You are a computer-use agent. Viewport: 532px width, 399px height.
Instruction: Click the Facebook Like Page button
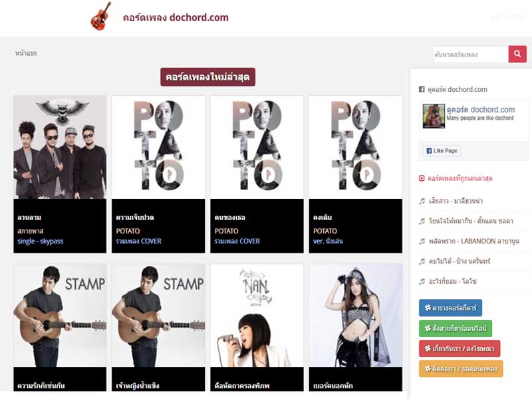[x=442, y=151]
